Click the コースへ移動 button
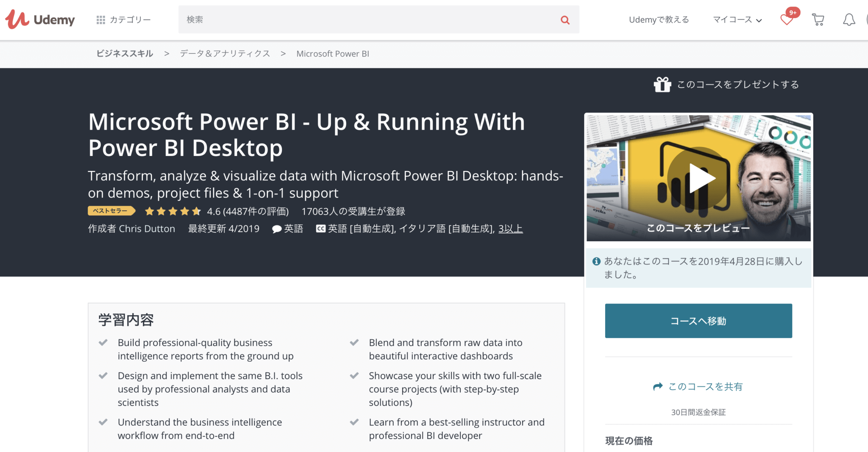The image size is (868, 452). tap(698, 321)
